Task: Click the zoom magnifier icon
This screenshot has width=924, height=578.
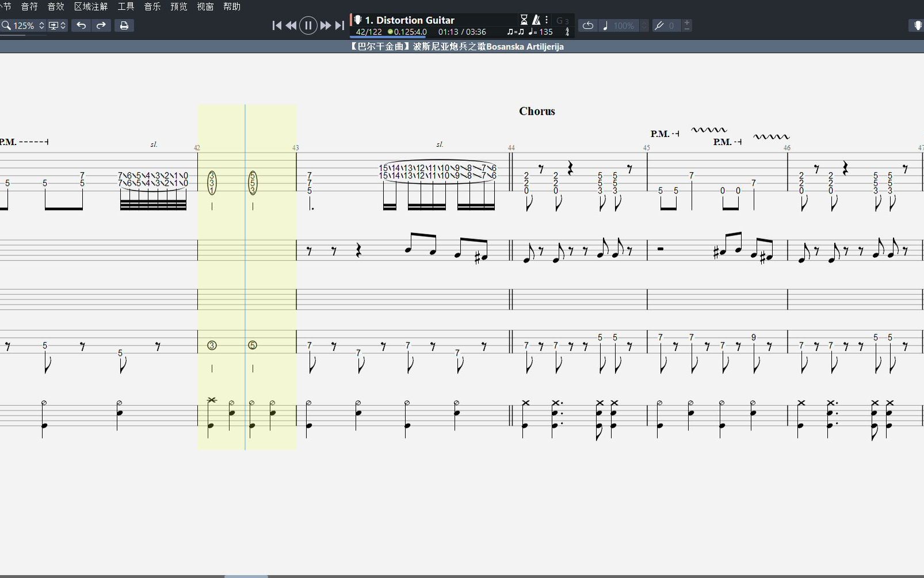Action: tap(6, 25)
